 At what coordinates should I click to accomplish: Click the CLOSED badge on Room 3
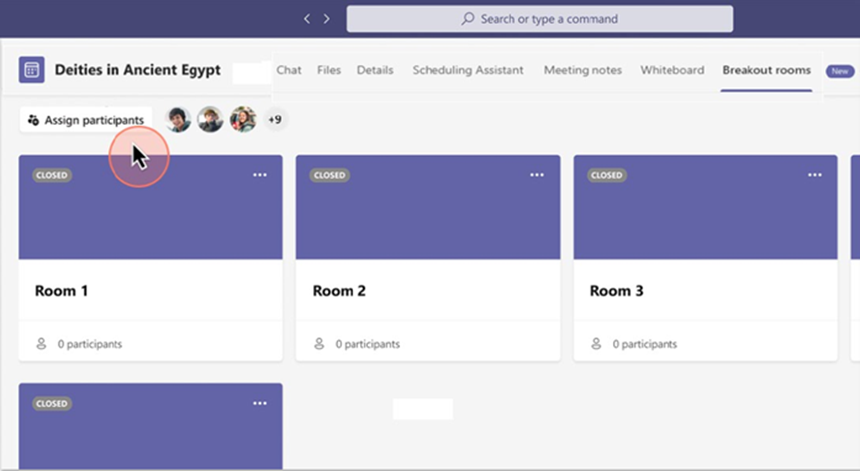[607, 175]
